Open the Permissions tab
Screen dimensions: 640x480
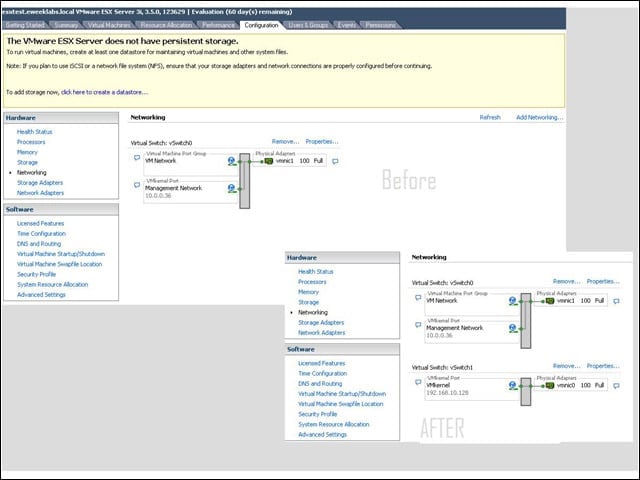(380, 25)
